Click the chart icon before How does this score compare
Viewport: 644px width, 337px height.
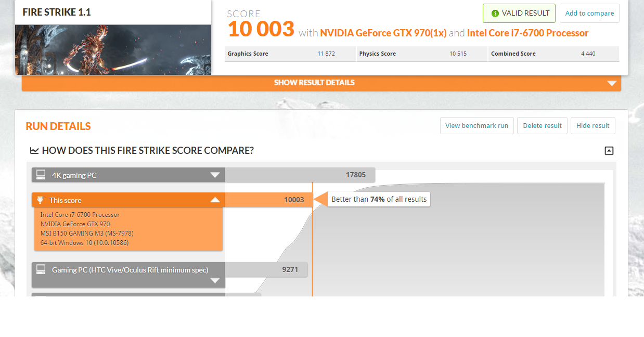point(34,151)
